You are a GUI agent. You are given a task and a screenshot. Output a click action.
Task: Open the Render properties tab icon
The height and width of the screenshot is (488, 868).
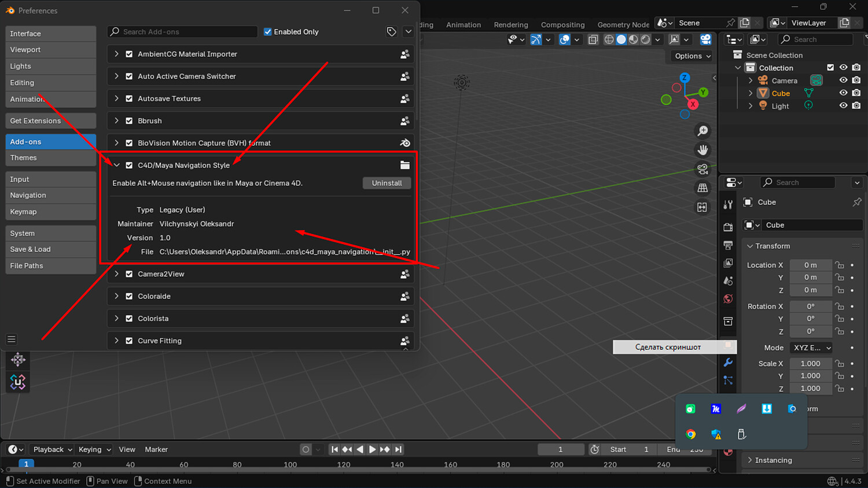(728, 227)
